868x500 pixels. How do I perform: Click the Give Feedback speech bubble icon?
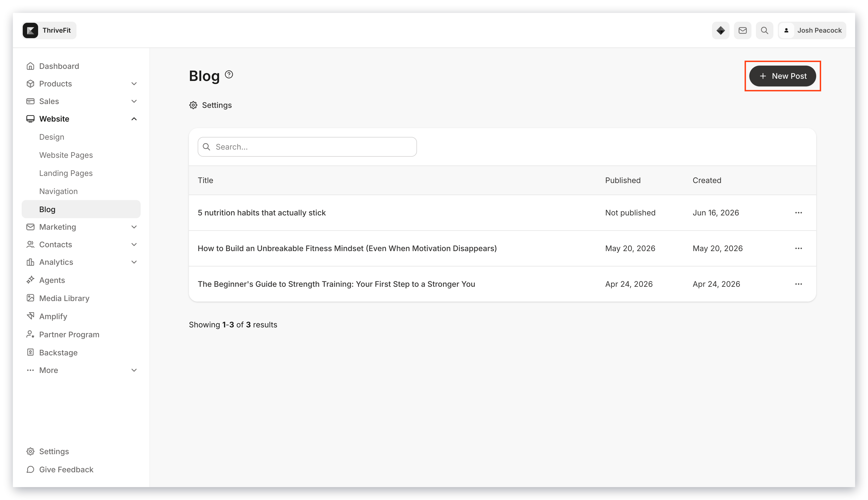pos(30,469)
